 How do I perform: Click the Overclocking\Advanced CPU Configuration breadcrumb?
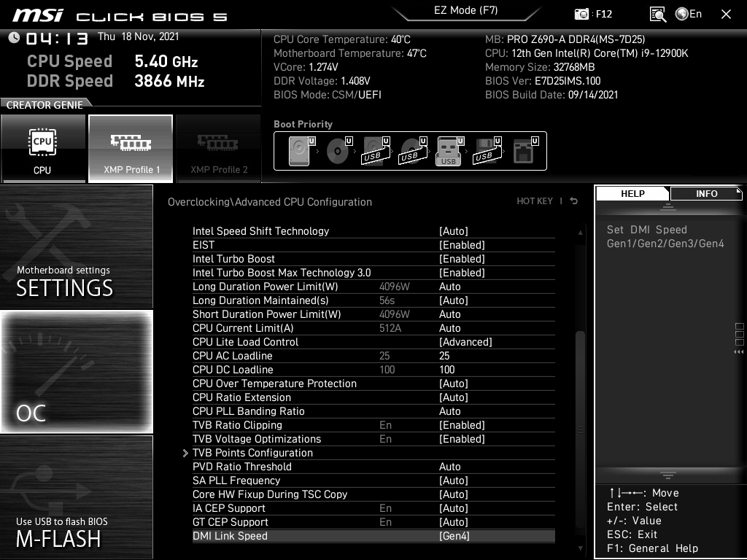click(270, 202)
